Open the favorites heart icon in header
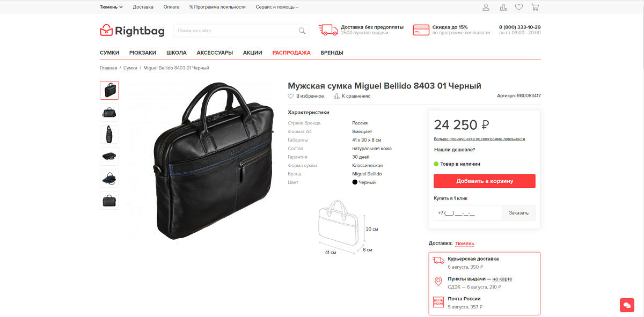The image size is (644, 317). tap(519, 7)
